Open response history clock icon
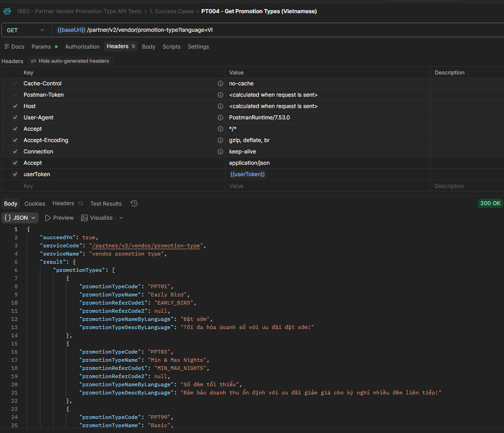This screenshot has height=433, width=504. click(134, 203)
